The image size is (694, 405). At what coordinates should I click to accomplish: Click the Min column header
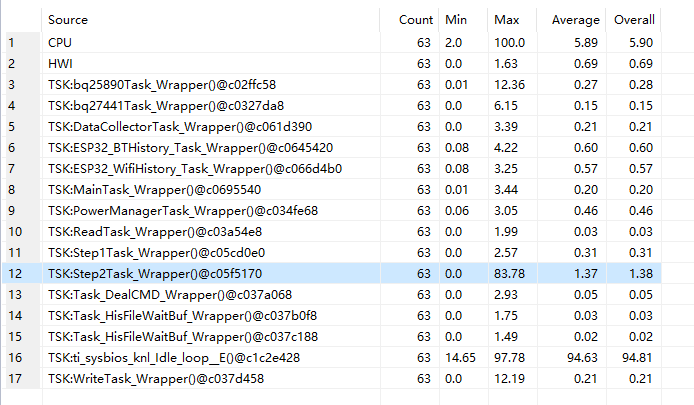point(463,20)
